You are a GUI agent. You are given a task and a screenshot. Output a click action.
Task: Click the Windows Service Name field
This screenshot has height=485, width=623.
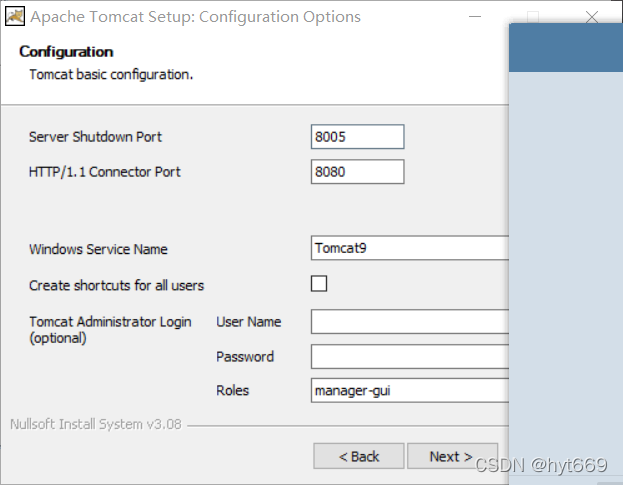[410, 248]
